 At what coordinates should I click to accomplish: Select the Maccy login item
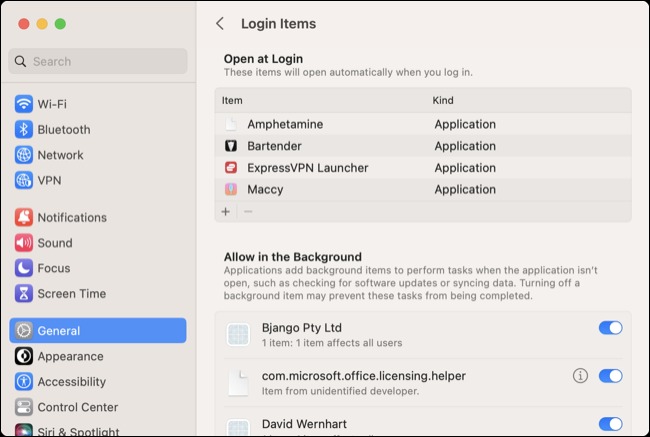click(423, 189)
